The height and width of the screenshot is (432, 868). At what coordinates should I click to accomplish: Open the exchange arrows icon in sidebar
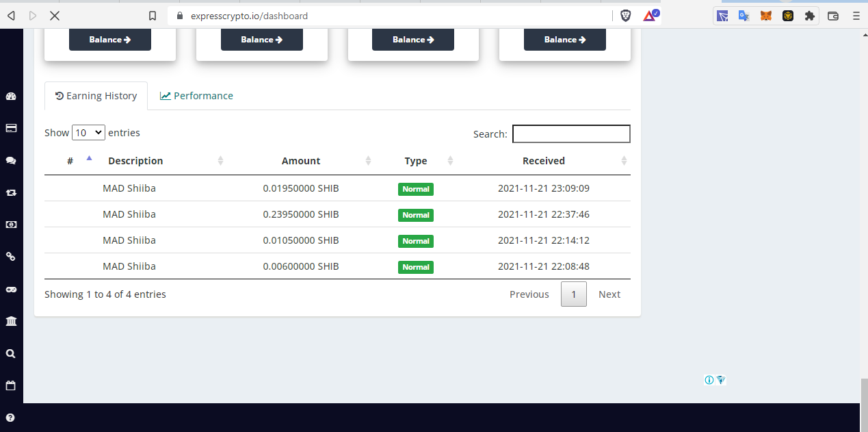point(11,193)
